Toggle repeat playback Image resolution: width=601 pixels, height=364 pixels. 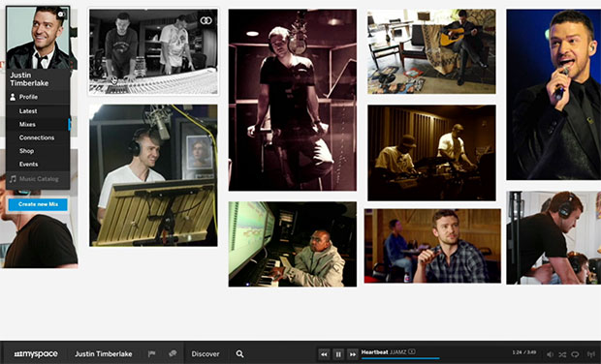click(575, 354)
